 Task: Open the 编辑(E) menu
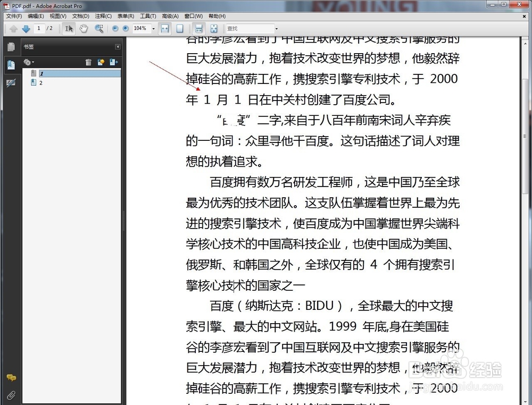[36, 16]
